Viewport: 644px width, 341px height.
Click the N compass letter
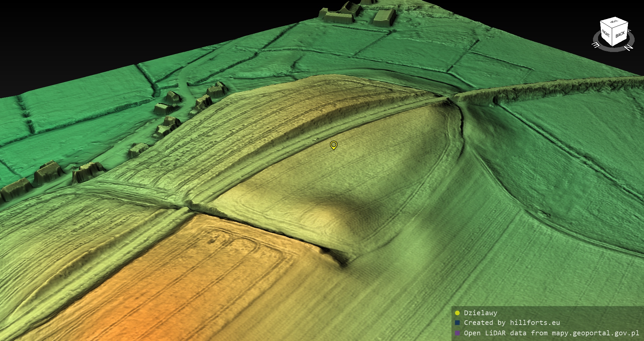(629, 48)
